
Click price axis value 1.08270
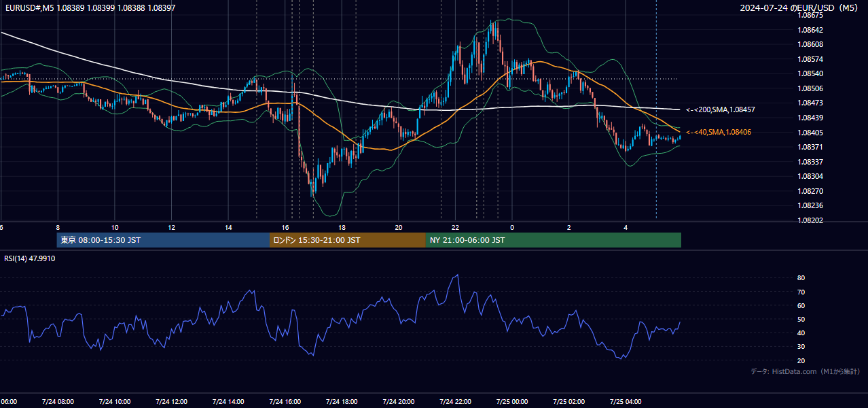pyautogui.click(x=811, y=191)
